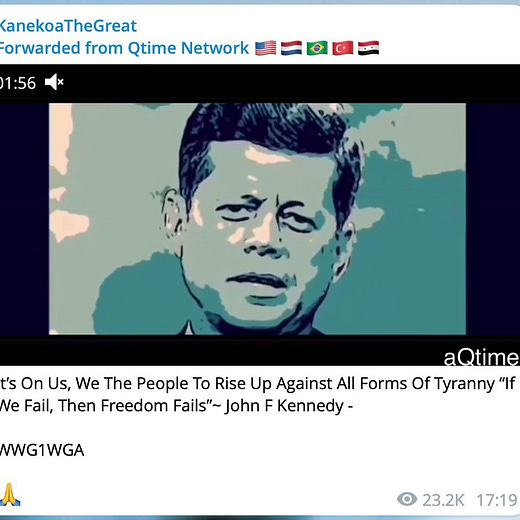The height and width of the screenshot is (520, 520).
Task: Click the dark right margin of the video
Action: click(493, 219)
